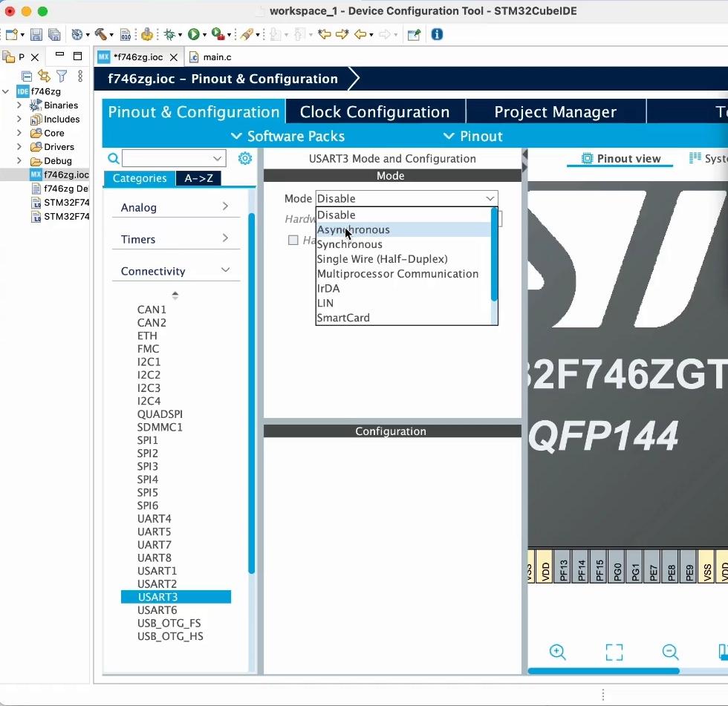The height and width of the screenshot is (706, 728).
Task: Click the fit-to-screen icon below the pinout diagram
Action: [614, 652]
